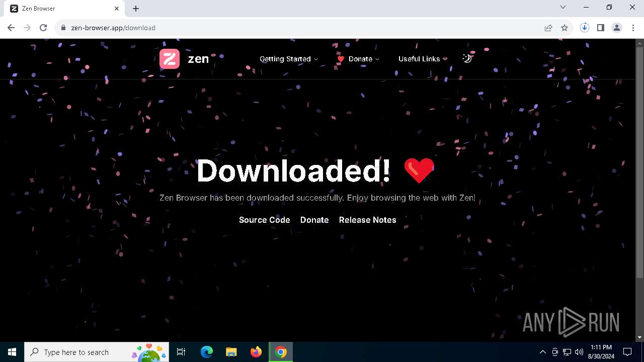The height and width of the screenshot is (362, 644).
Task: Open File Explorer from taskbar
Action: coord(231,352)
